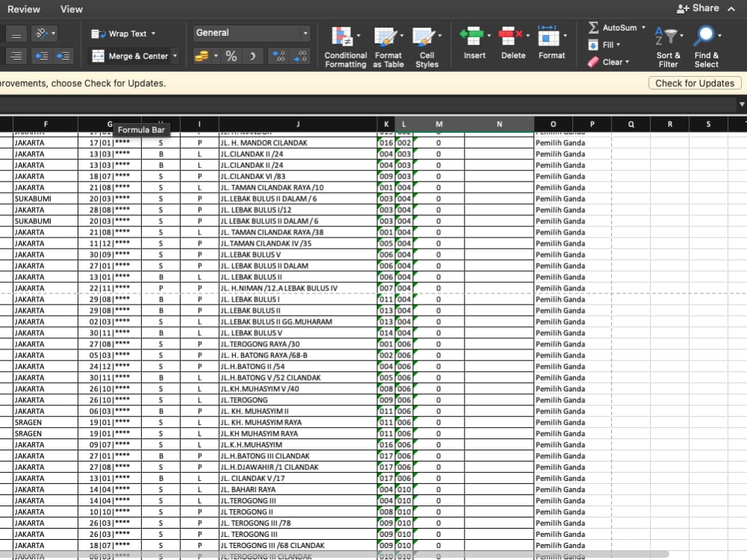747x560 pixels.
Task: Collapse the ribbon with the chevron
Action: 731,8
